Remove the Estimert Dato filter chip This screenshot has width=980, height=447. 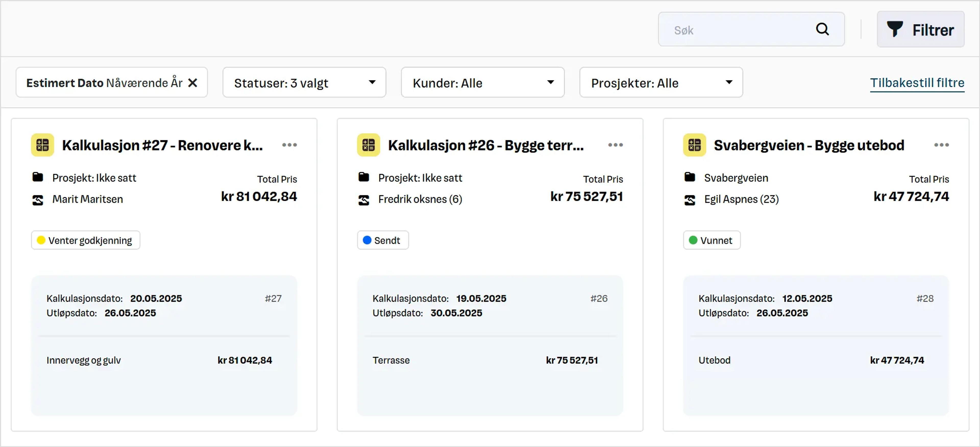(x=193, y=83)
